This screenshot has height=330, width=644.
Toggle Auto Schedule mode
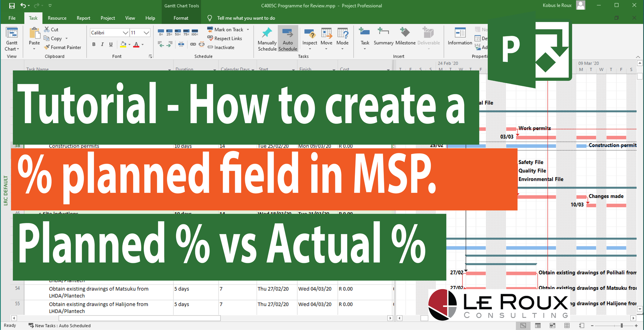[x=287, y=39]
